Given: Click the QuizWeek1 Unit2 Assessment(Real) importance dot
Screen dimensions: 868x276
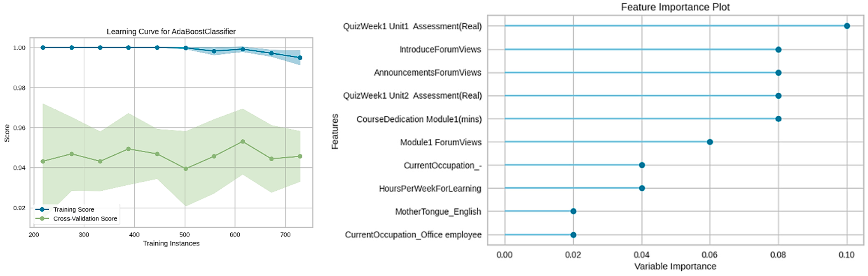Looking at the screenshot, I should click(x=778, y=96).
